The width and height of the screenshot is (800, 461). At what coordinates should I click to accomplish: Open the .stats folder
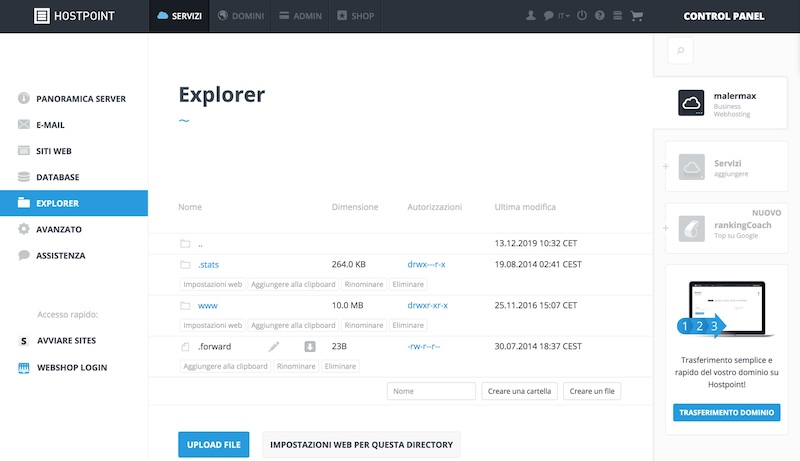208,264
